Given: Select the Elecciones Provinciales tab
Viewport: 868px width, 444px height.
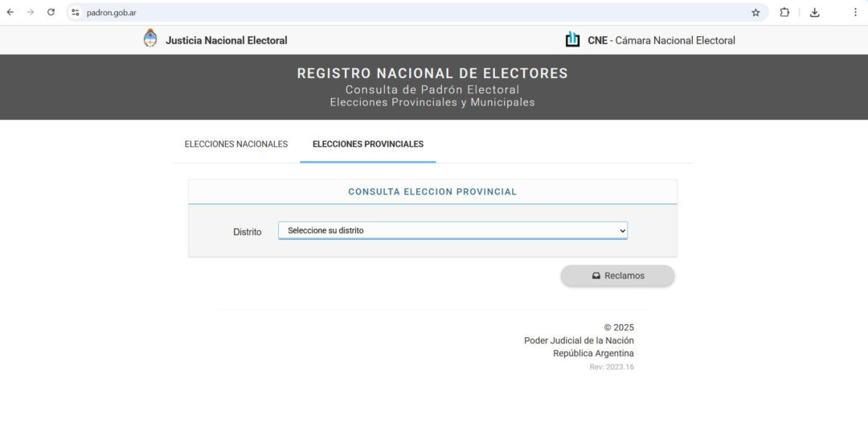Looking at the screenshot, I should tap(368, 144).
